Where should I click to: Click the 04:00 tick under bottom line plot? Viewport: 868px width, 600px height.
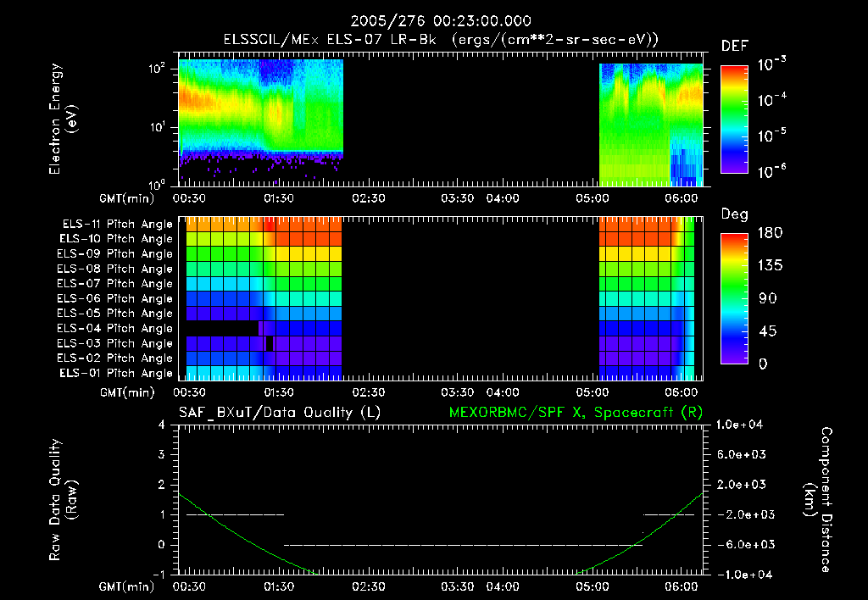point(503,586)
